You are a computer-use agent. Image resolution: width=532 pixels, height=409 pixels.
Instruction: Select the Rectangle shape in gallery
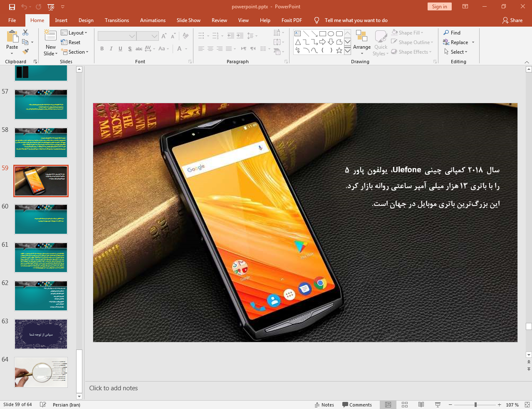tap(323, 34)
